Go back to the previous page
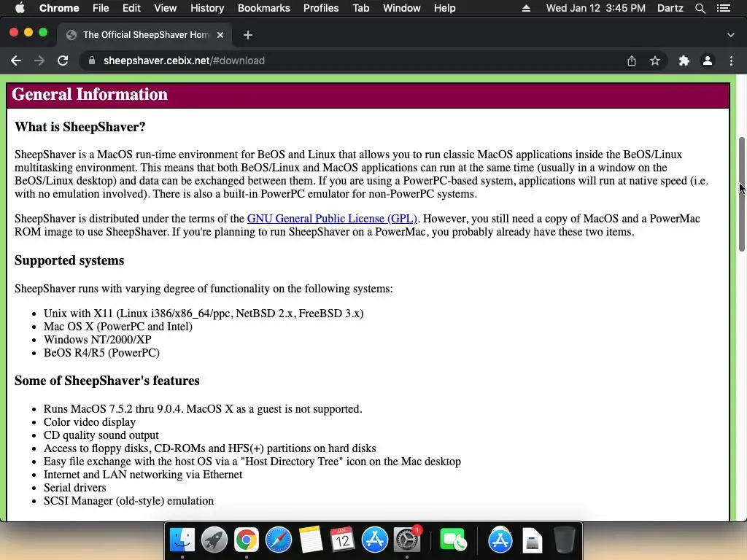This screenshot has width=747, height=560. coord(16,61)
